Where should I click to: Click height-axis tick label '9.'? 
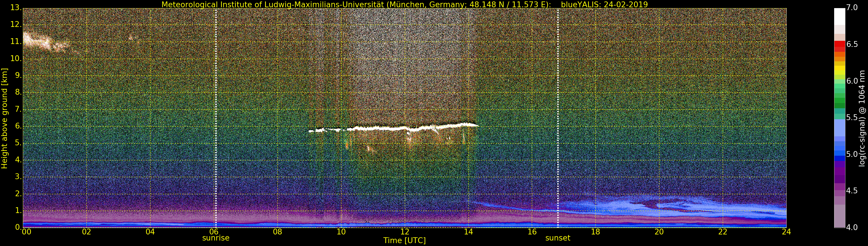click(x=18, y=75)
